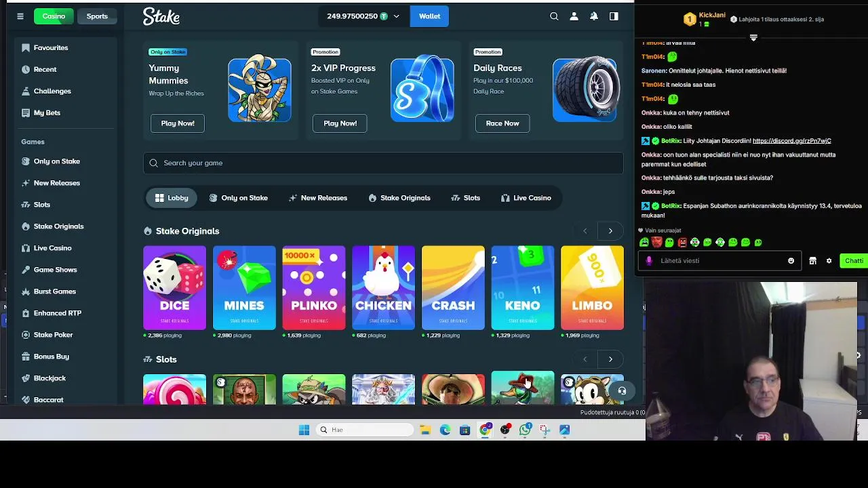Open the Limbo game thumbnail

pyautogui.click(x=592, y=288)
